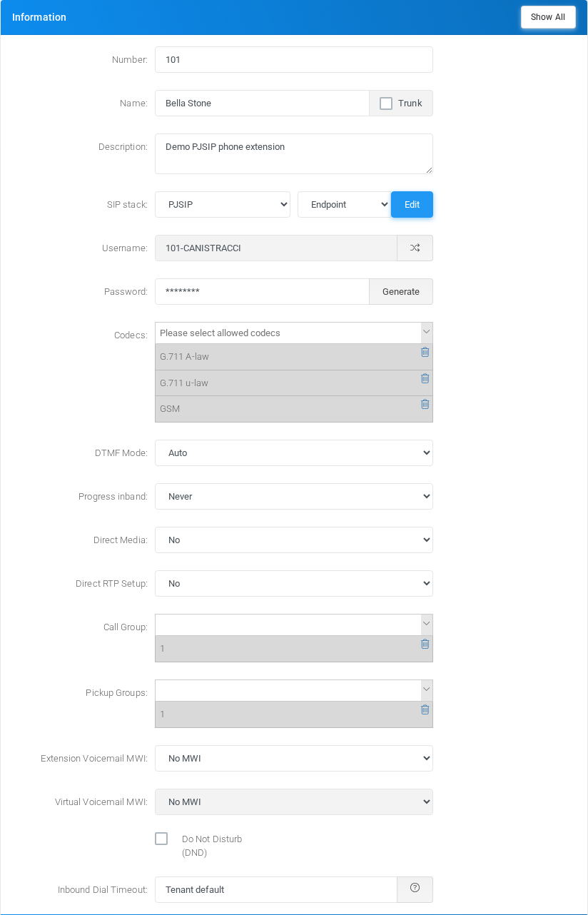Screen dimensions: 588x915
Task: Expand the Codecs selection chevron
Action: point(427,333)
